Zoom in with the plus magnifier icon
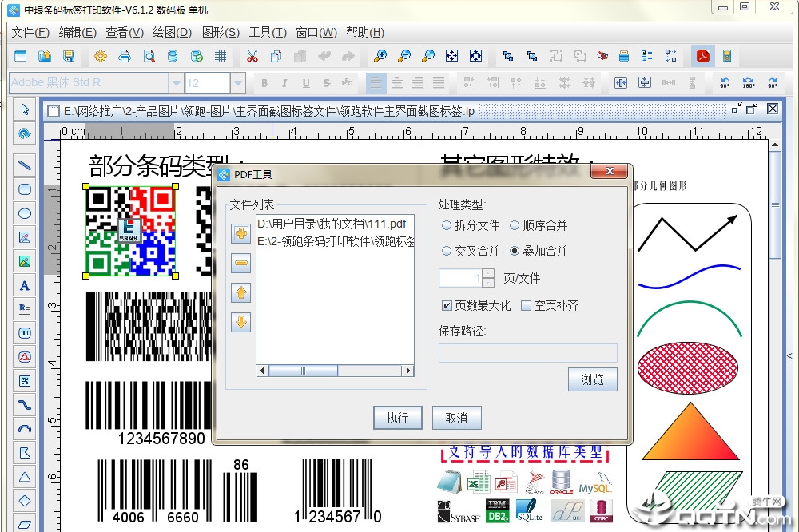The height and width of the screenshot is (532, 799). (x=380, y=56)
